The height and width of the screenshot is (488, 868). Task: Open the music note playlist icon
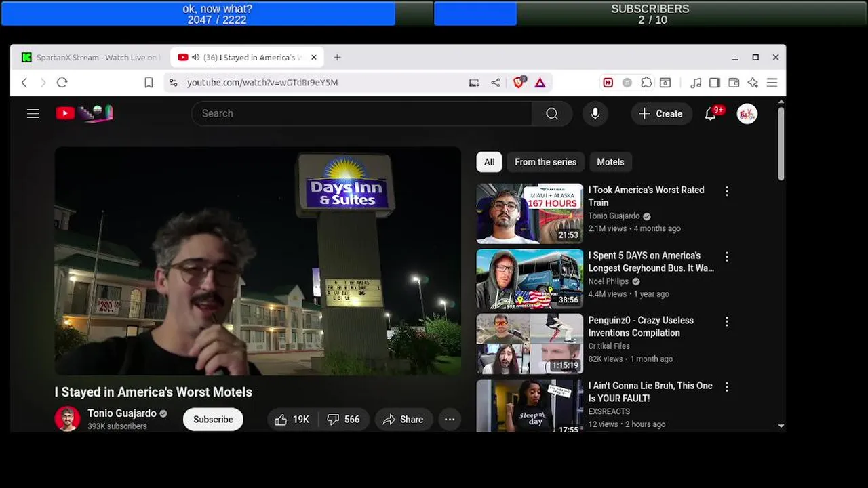(x=696, y=83)
